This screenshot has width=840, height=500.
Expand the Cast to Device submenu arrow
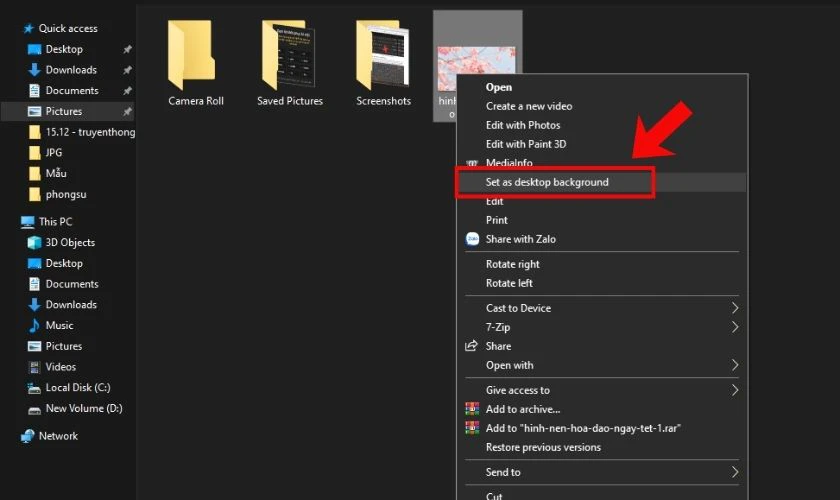point(735,308)
